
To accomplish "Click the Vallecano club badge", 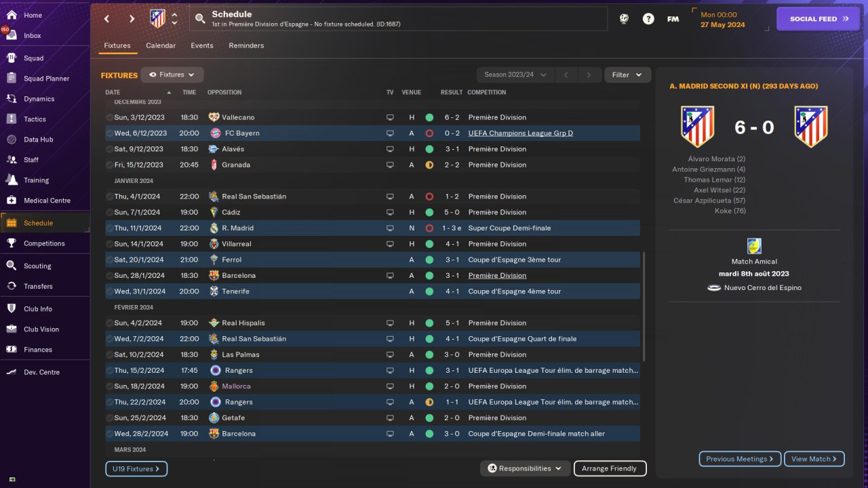I will [214, 117].
